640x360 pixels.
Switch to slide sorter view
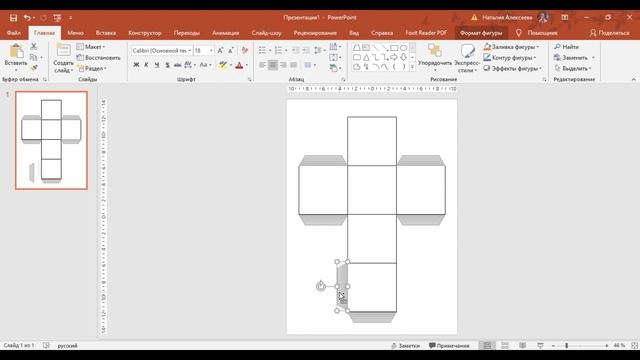pos(505,345)
